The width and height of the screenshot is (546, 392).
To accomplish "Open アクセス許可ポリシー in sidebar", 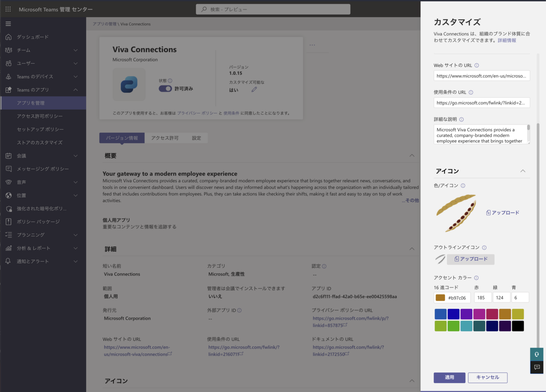I will click(43, 116).
